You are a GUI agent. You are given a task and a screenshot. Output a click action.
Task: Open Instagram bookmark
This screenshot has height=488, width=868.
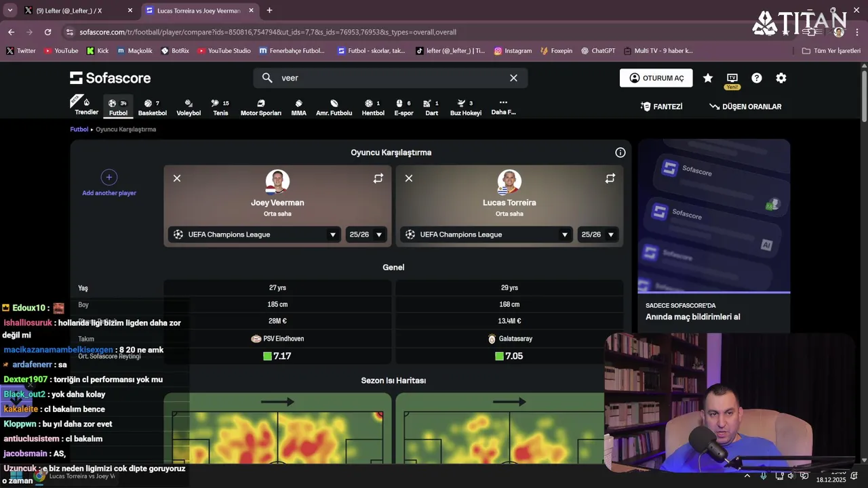click(x=513, y=51)
